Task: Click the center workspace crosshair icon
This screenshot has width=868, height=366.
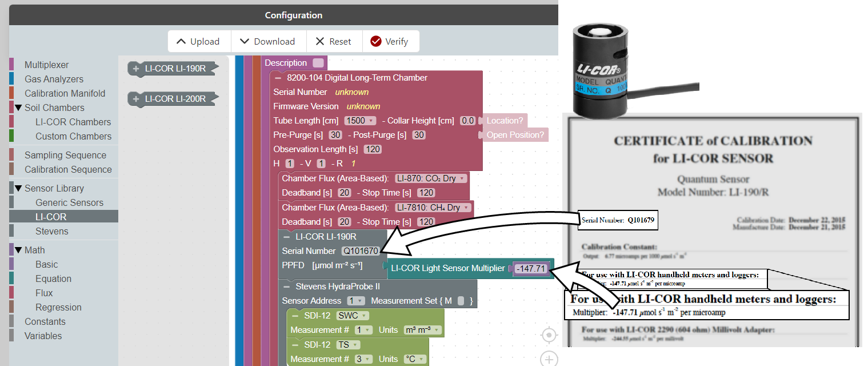Action: pyautogui.click(x=549, y=335)
